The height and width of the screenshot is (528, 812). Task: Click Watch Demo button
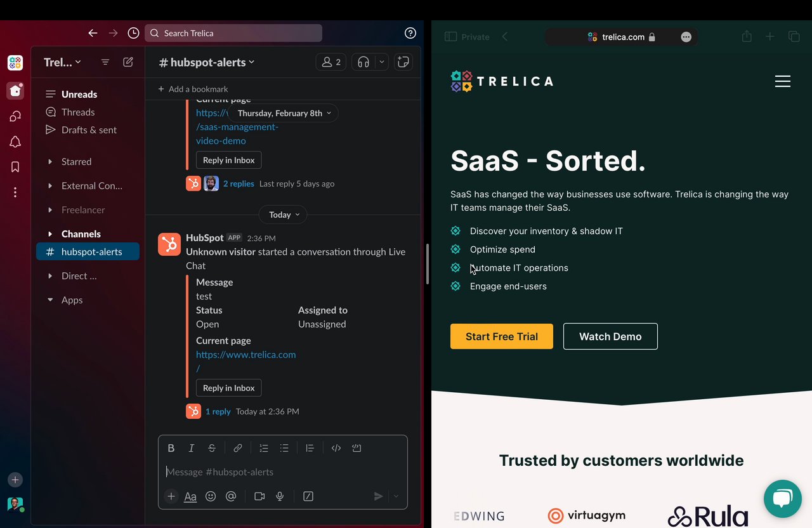click(610, 336)
